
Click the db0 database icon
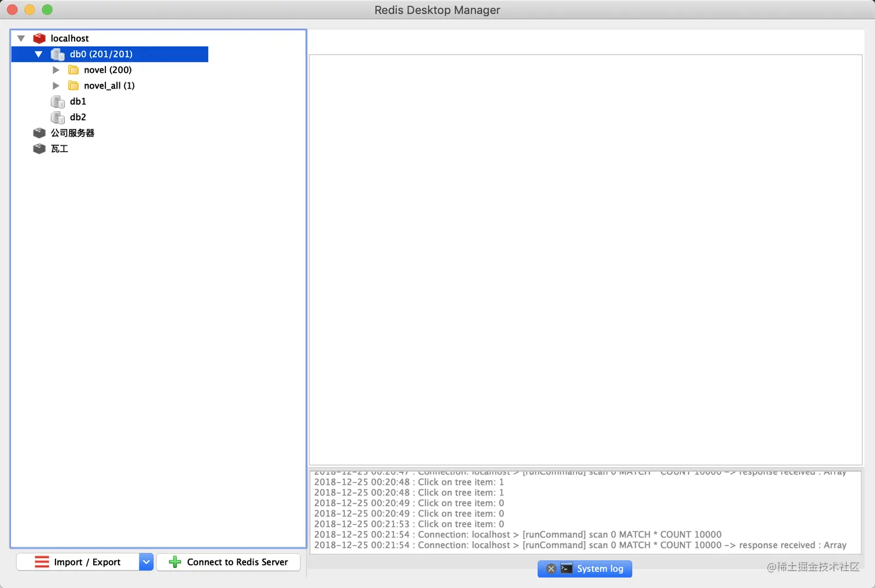pyautogui.click(x=58, y=54)
